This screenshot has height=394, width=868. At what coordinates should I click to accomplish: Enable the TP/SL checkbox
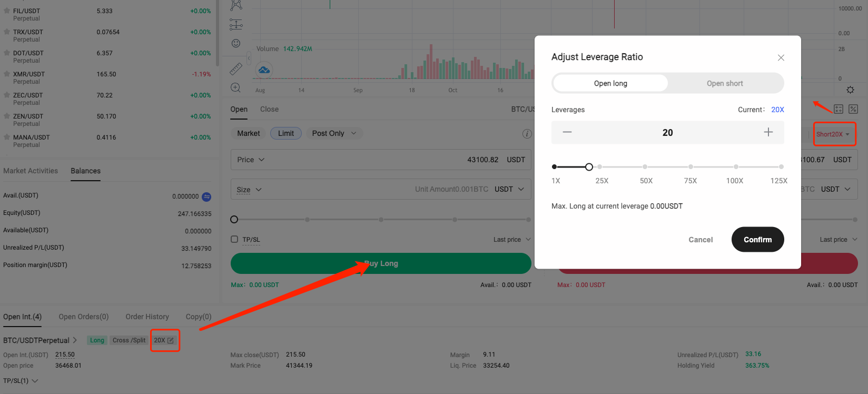(x=234, y=239)
